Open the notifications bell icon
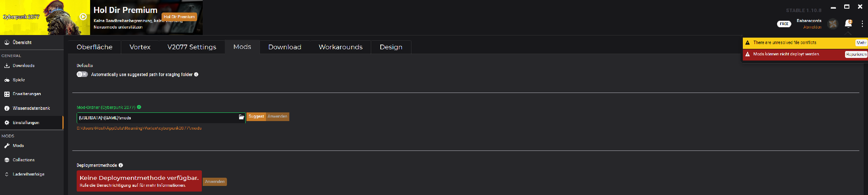Viewport: 868px width, 195px height. tap(848, 24)
